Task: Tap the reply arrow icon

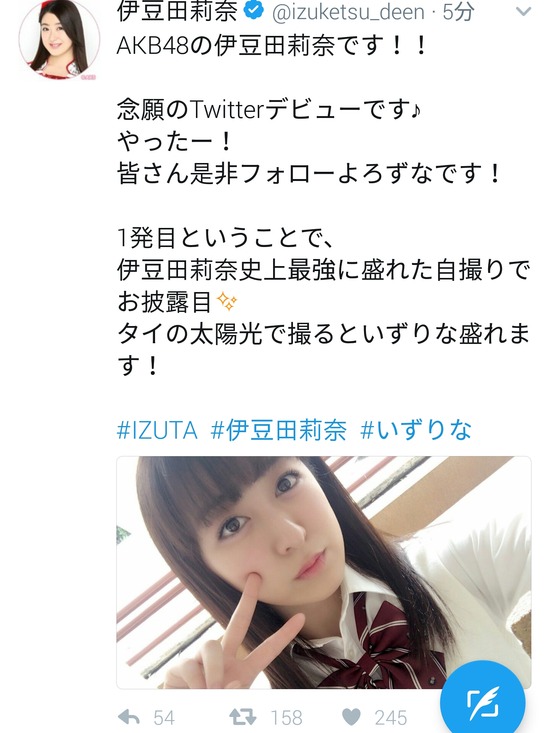Action: (129, 717)
